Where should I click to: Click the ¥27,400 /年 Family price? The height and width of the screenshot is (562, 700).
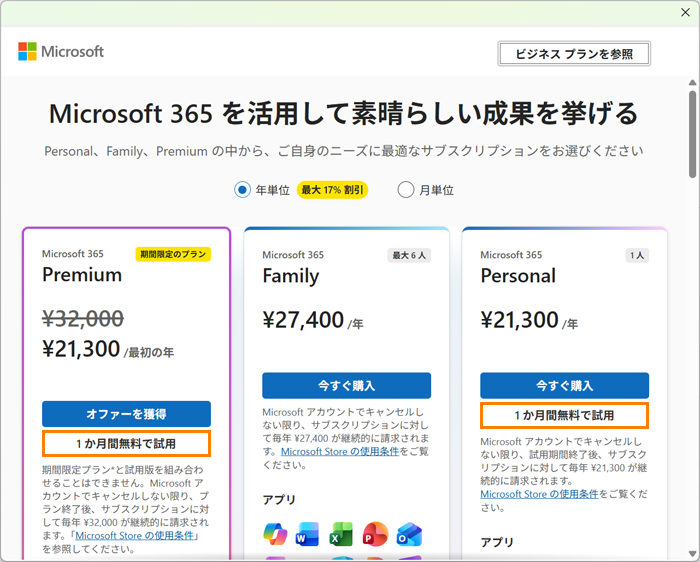[313, 321]
